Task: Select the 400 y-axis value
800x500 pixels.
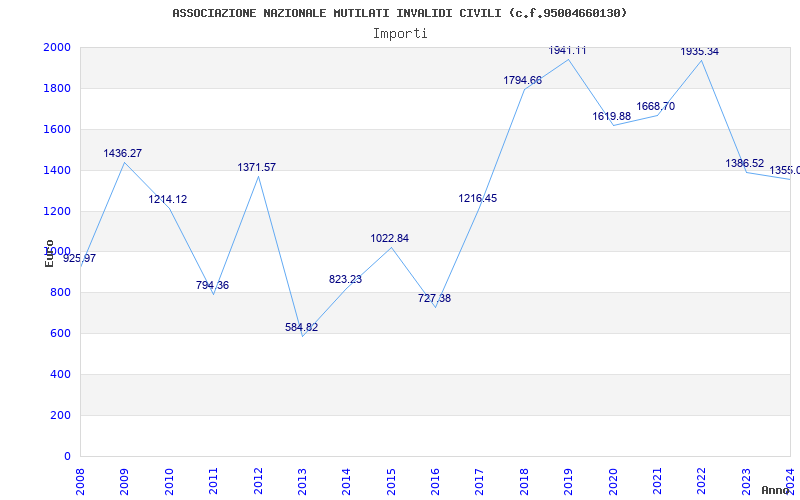Action: (x=61, y=374)
